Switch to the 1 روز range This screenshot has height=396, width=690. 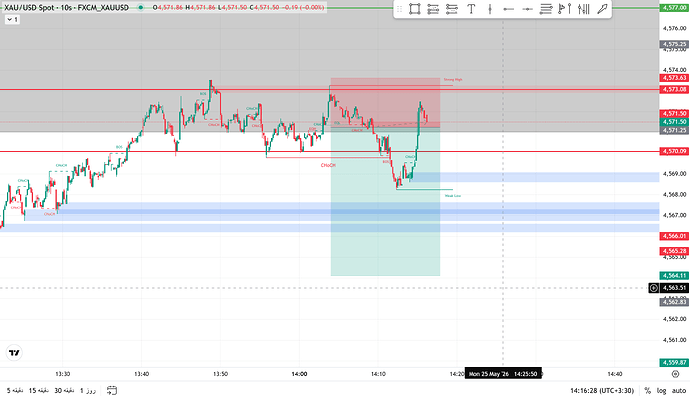click(88, 390)
